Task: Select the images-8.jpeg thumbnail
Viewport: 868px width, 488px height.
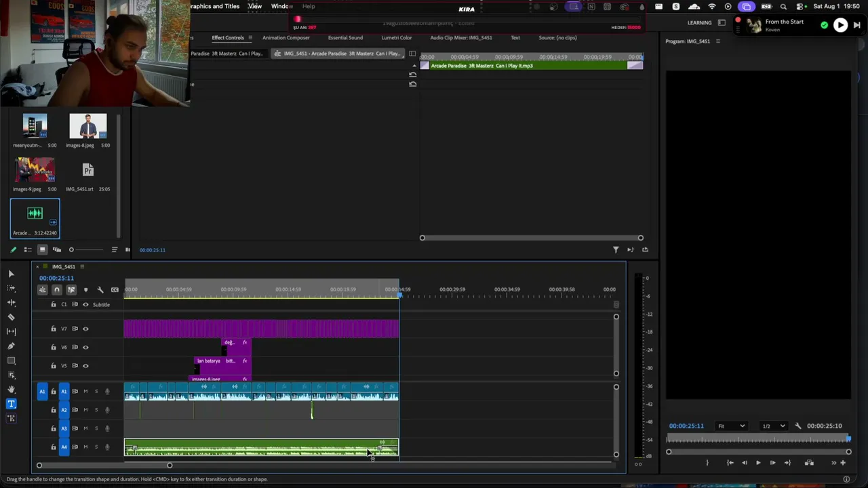Action: pos(87,127)
